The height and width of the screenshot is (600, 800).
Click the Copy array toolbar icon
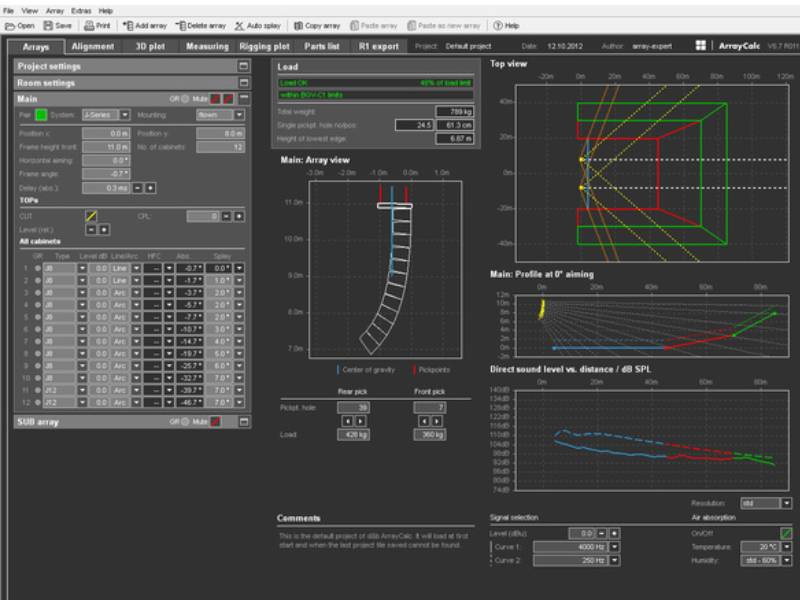click(317, 25)
